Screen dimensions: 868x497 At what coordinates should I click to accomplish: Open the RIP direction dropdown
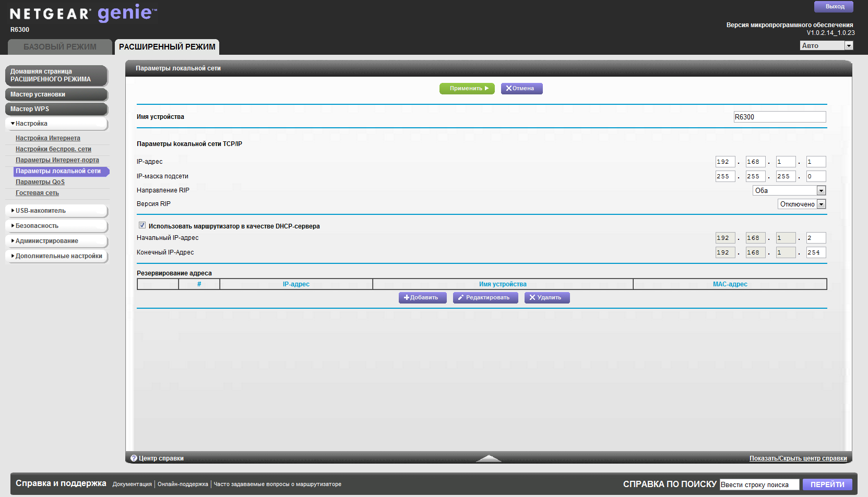(x=789, y=190)
